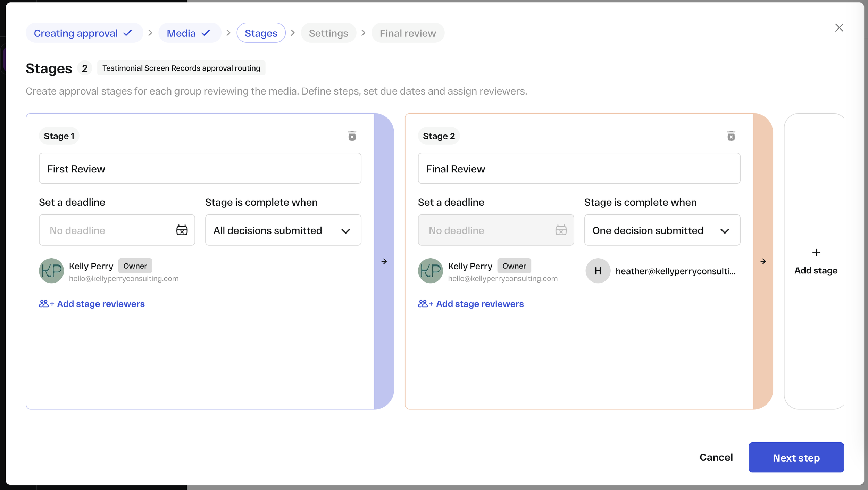Go to the Settings step in the breadcrumb
Viewport: 868px width, 490px height.
(328, 33)
